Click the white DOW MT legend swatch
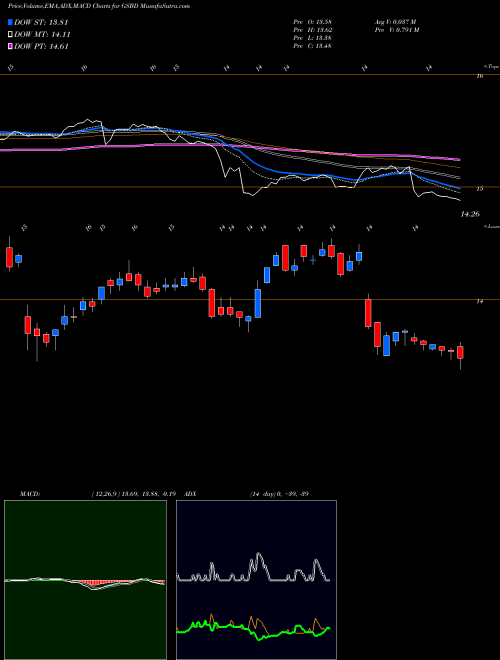500x660 pixels. [10, 35]
